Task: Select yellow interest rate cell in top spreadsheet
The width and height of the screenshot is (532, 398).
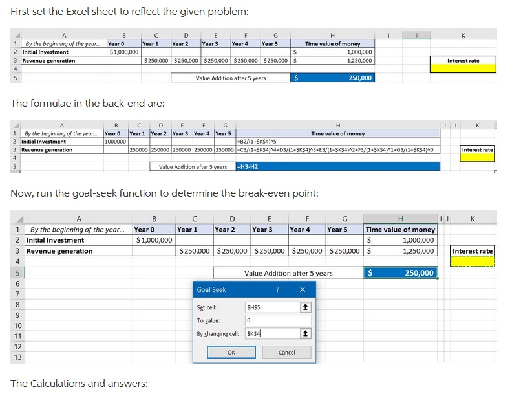Action: [x=473, y=68]
